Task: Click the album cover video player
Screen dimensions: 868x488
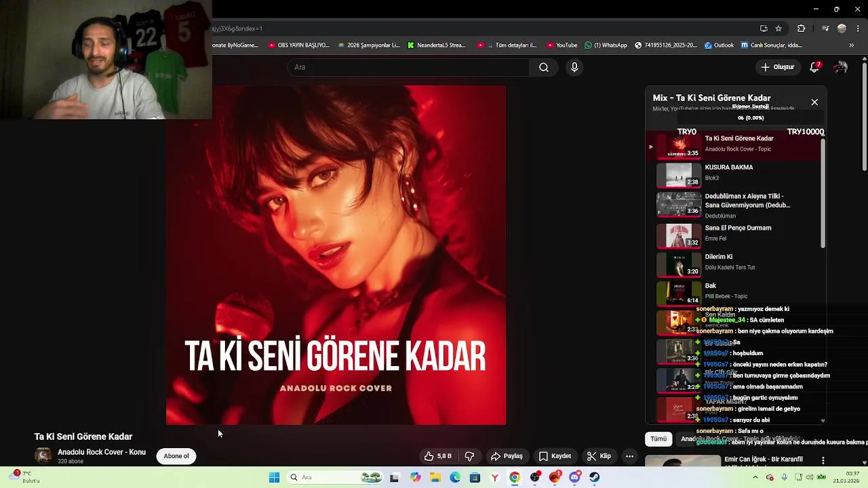Action: [336, 255]
